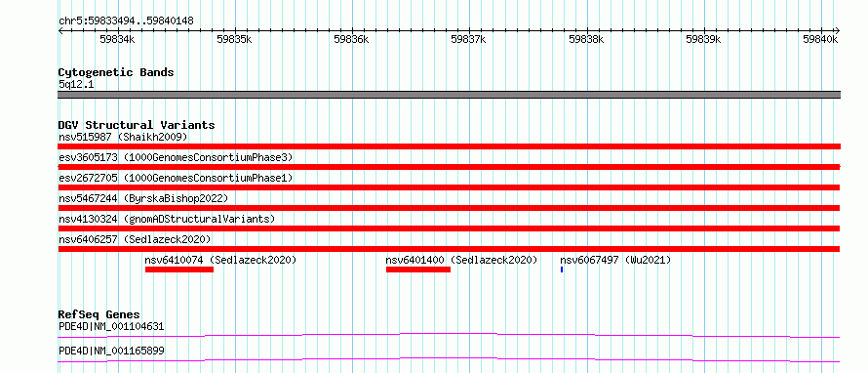This screenshot has width=868, height=373.
Task: Open the PDE4D|NM_001104631 transcript label
Action: (111, 326)
